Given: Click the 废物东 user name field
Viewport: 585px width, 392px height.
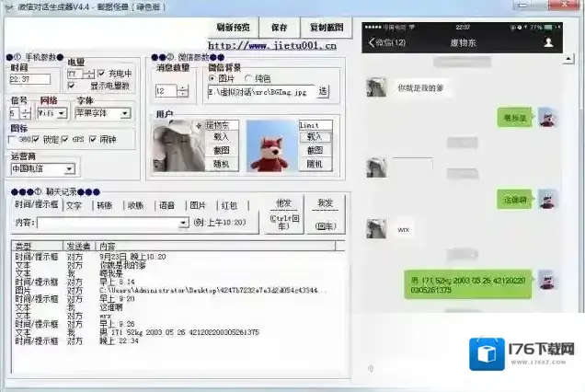Looking at the screenshot, I should pyautogui.click(x=222, y=125).
